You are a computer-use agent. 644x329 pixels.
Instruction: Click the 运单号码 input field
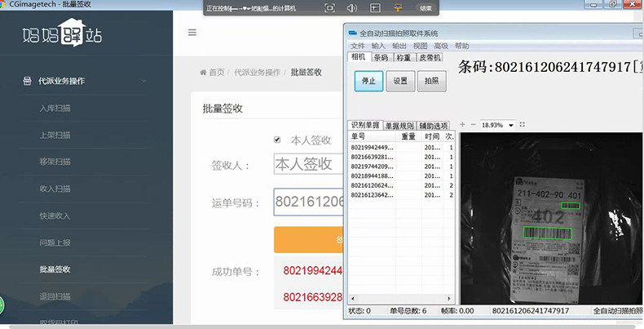[x=309, y=202]
